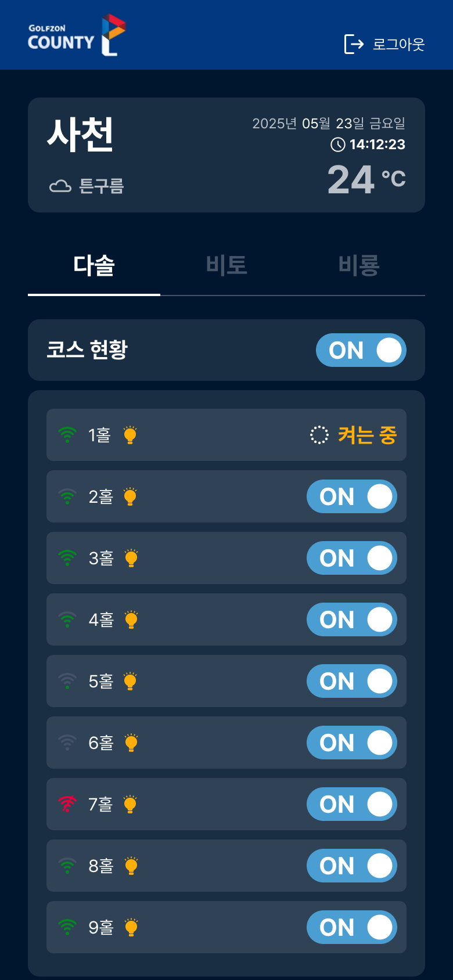This screenshot has width=453, height=980.
Task: Click the 사천 location title
Action: coord(80,135)
